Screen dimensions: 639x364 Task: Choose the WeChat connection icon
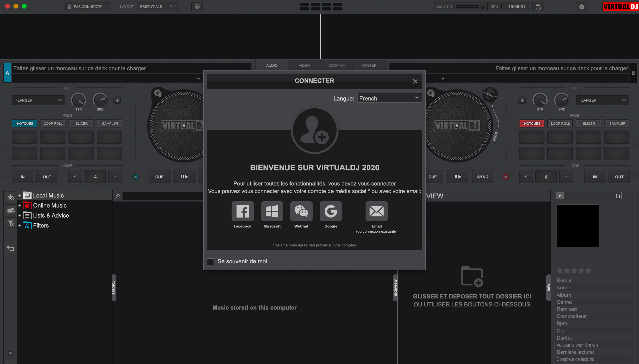pyautogui.click(x=301, y=211)
